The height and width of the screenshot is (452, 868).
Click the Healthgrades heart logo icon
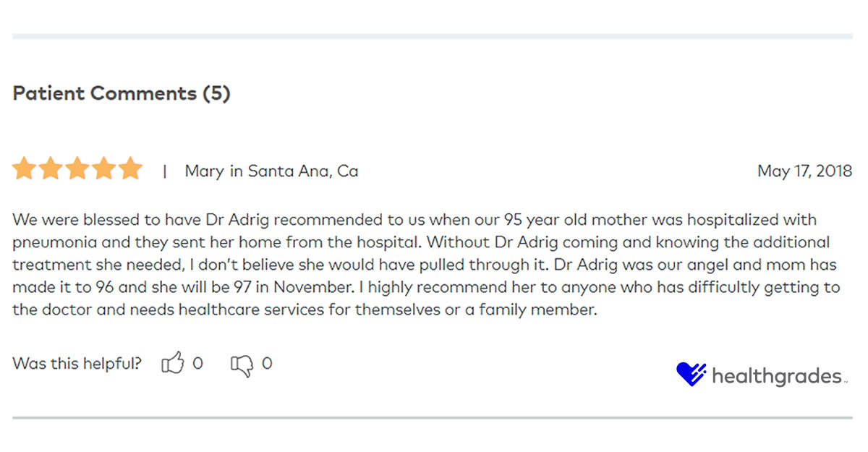click(x=691, y=374)
